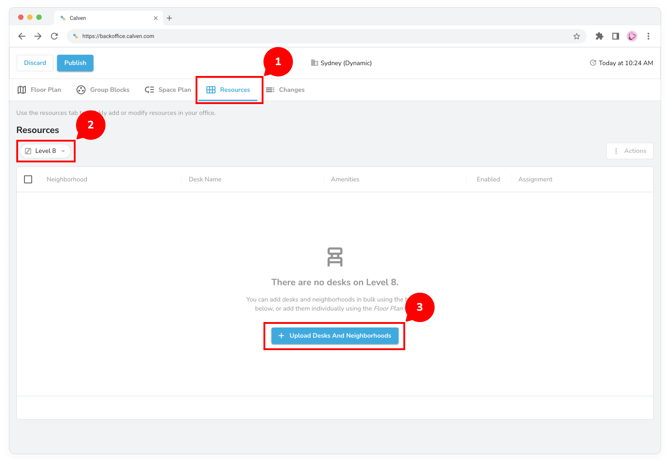Switch to the Group Blocks tab
Image resolution: width=670 pixels, height=465 pixels.
(x=103, y=90)
